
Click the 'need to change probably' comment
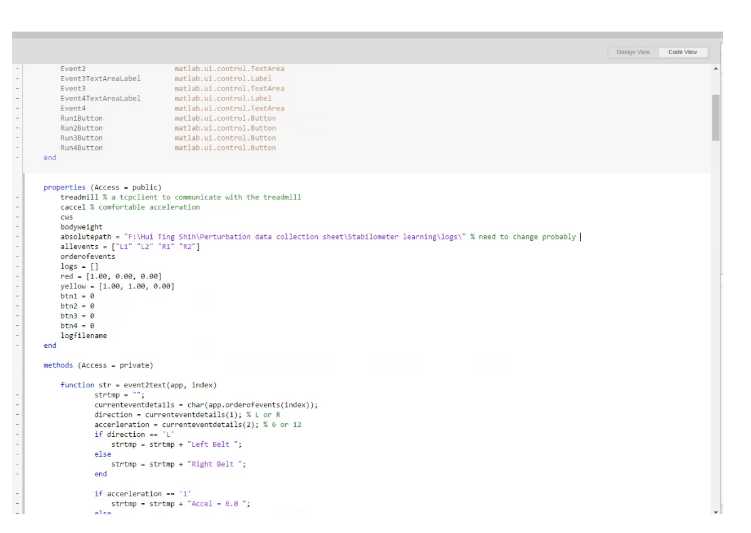523,237
